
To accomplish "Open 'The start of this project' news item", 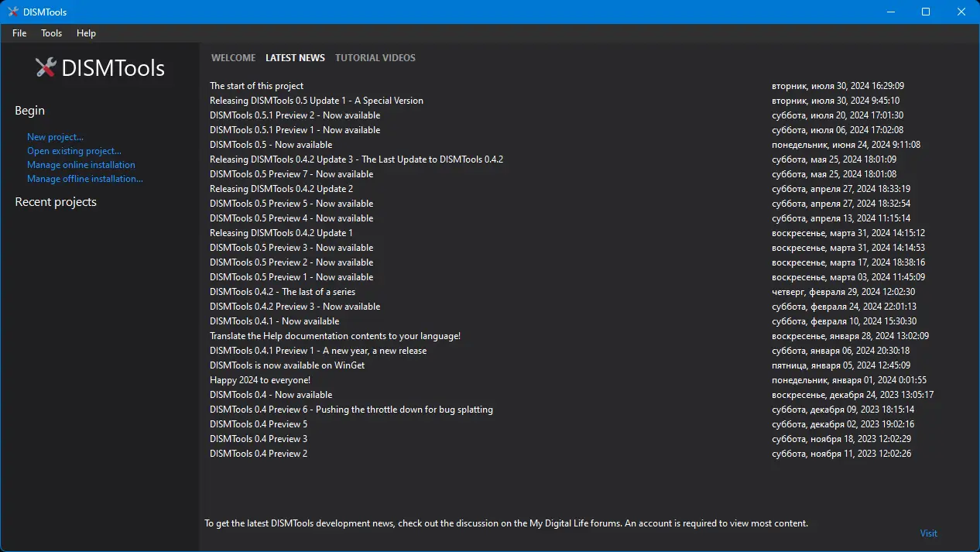I will pyautogui.click(x=257, y=86).
